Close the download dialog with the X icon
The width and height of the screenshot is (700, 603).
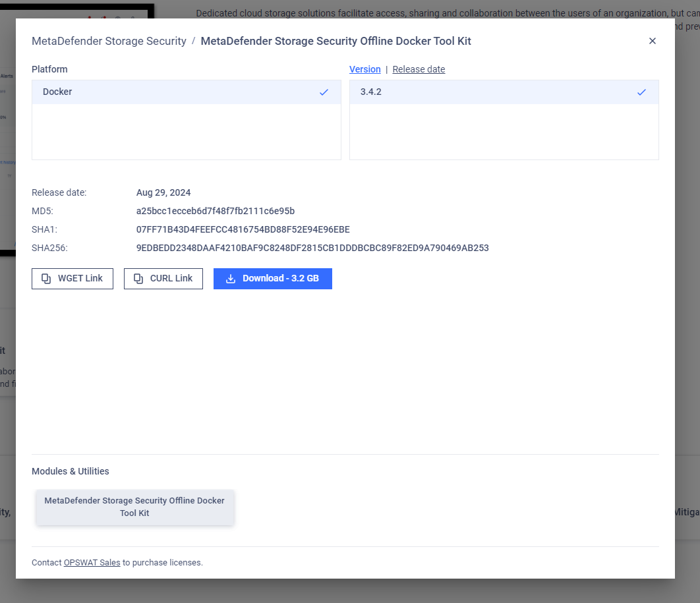(x=653, y=41)
